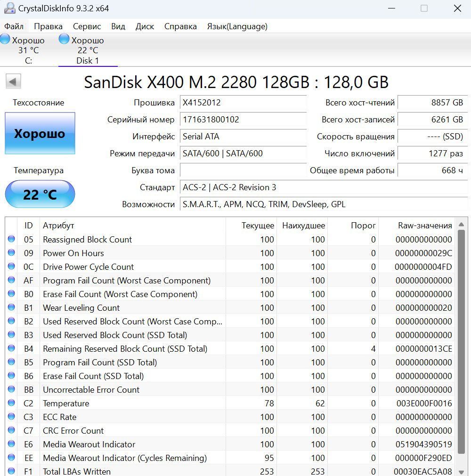Screen dimensions: 471x476
Task: Click status dot for Erase Fail Count (Worst Case Component)
Action: click(x=11, y=293)
